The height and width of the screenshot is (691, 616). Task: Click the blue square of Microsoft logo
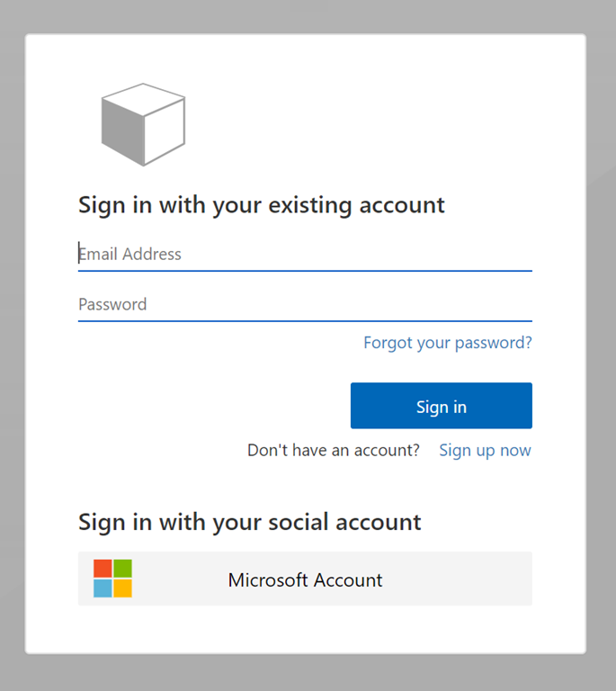[x=103, y=588]
